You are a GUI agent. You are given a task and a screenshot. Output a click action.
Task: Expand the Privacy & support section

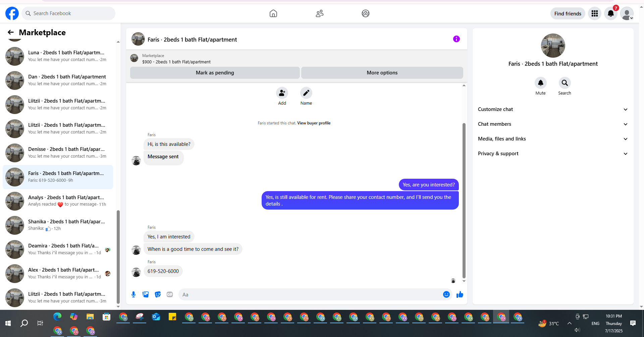pos(553,154)
